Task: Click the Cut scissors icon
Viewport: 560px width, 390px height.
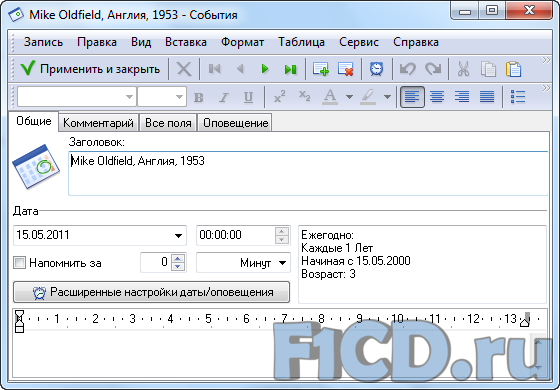Action: 463,69
